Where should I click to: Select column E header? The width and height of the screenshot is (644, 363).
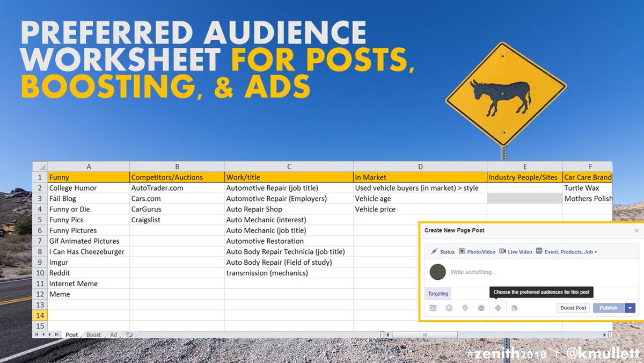pyautogui.click(x=525, y=166)
